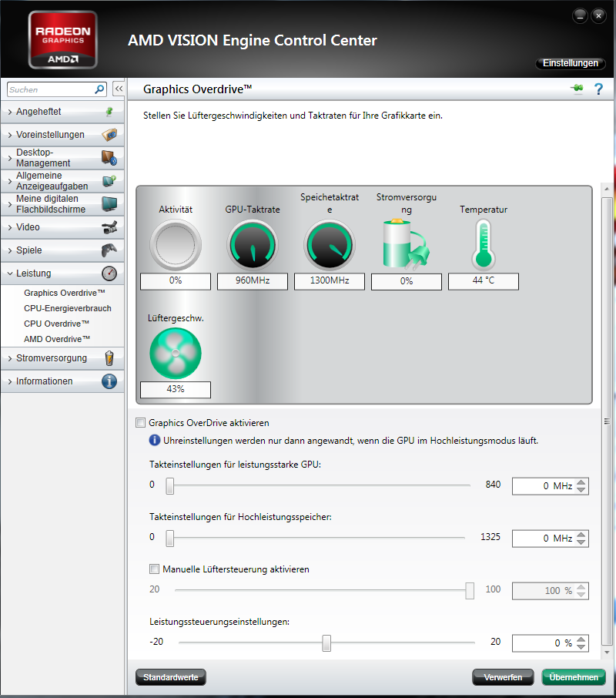Click the Voreinstellungen preset icon
Screen dimensions: 616x698
click(109, 134)
